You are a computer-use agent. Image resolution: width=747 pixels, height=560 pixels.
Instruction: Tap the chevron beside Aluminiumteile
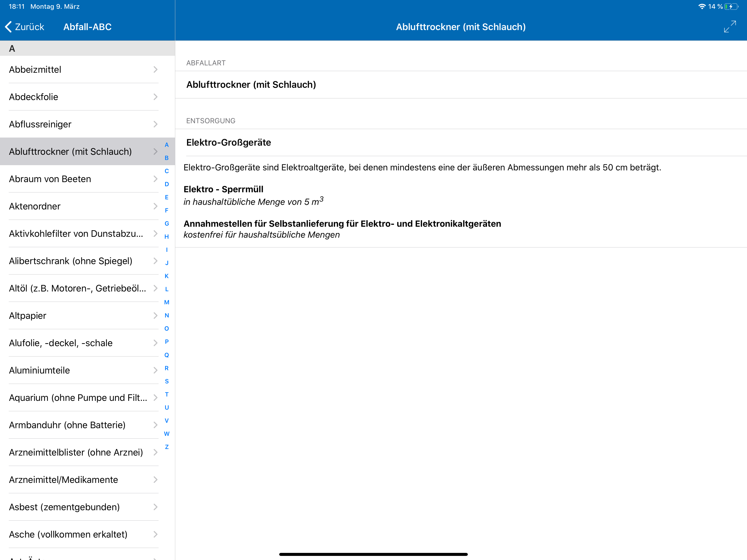pyautogui.click(x=155, y=371)
